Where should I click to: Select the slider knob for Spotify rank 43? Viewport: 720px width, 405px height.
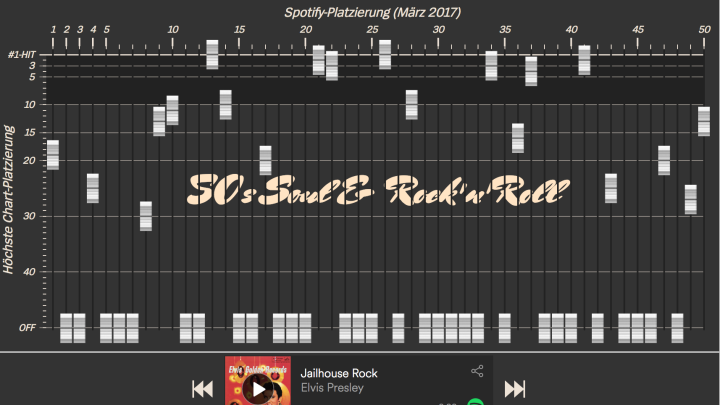click(611, 188)
